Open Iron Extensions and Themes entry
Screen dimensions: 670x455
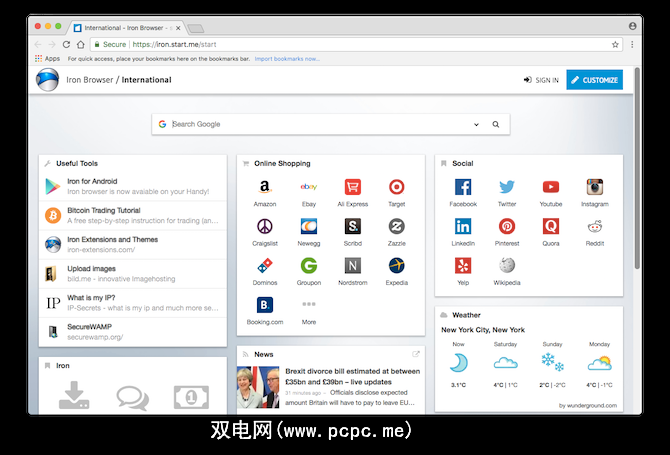pyautogui.click(x=133, y=244)
